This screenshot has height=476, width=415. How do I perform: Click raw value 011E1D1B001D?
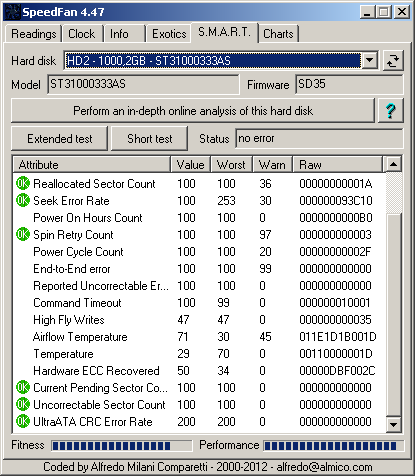click(x=337, y=337)
